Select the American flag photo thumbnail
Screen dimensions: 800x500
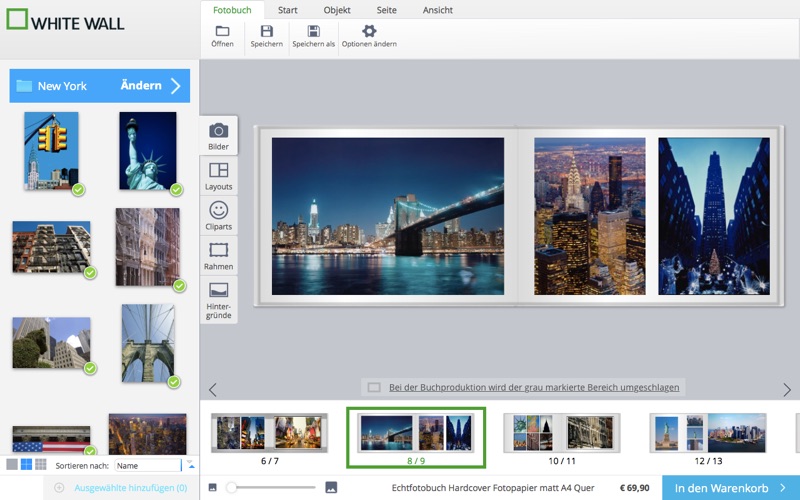coord(52,440)
